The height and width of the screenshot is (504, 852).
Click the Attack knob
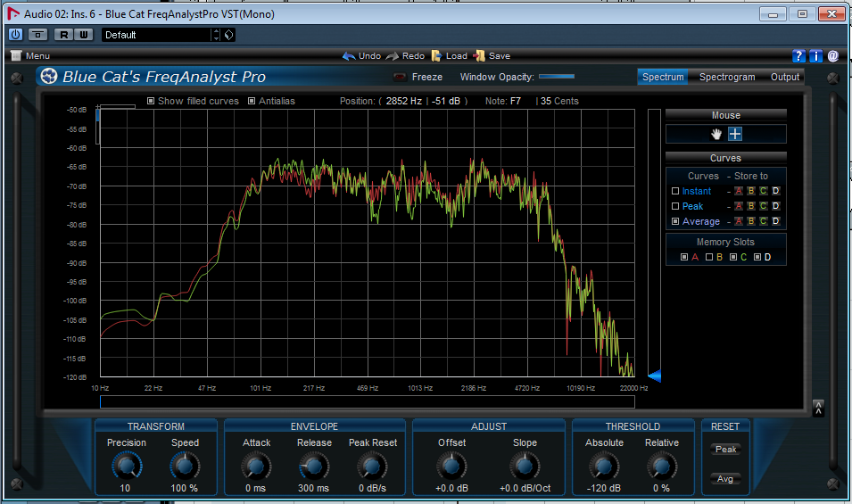[x=256, y=466]
